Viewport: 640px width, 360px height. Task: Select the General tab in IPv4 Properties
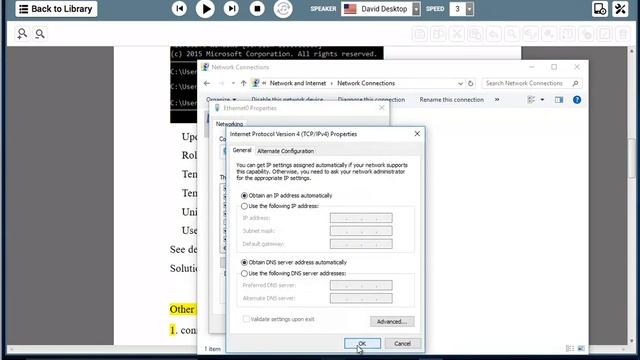coord(242,150)
